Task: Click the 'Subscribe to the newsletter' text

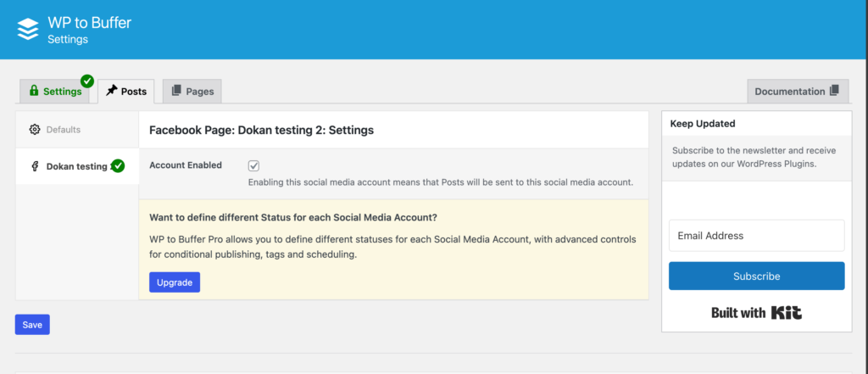Action: pyautogui.click(x=754, y=158)
